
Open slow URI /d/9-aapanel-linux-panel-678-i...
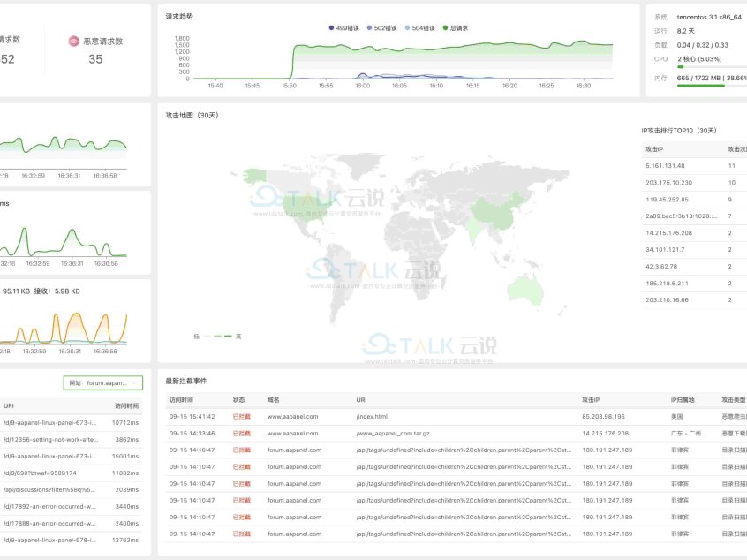click(x=49, y=541)
